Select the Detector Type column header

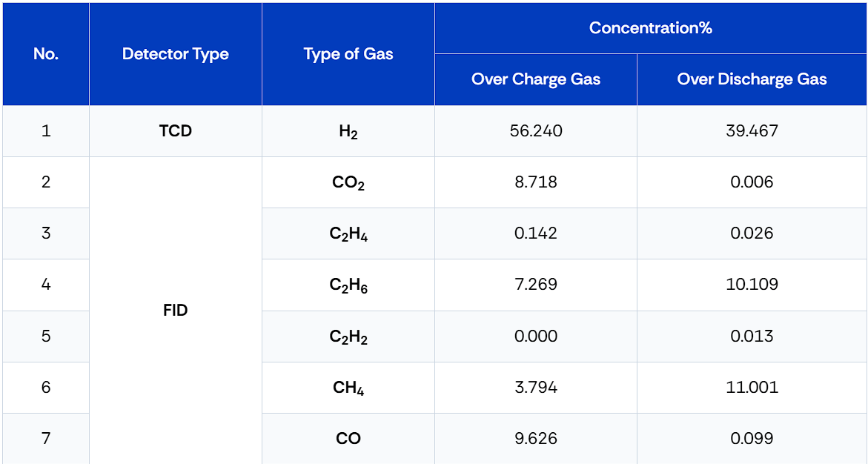pos(176,54)
